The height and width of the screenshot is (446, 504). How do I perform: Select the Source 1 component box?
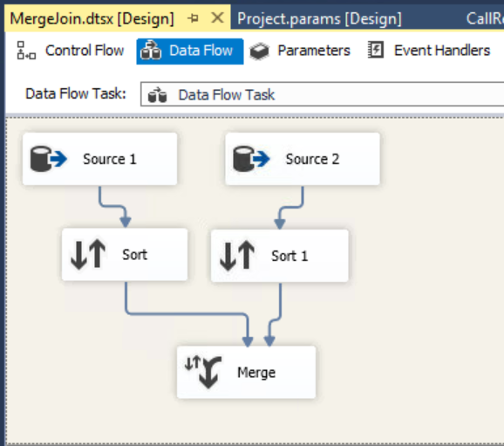(100, 159)
